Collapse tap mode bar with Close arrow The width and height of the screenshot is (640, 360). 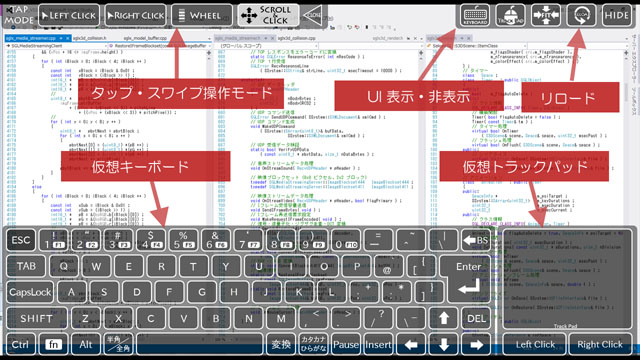pos(313,16)
